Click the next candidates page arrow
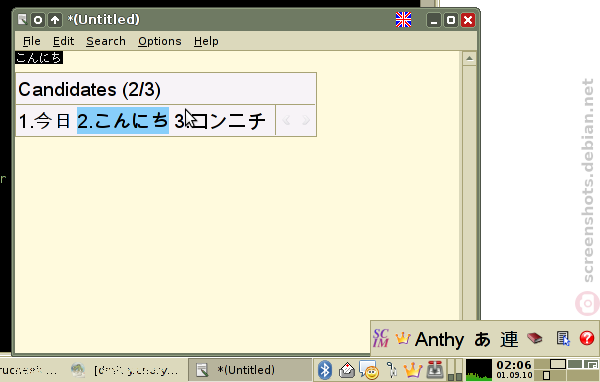The width and height of the screenshot is (600, 382). click(306, 121)
